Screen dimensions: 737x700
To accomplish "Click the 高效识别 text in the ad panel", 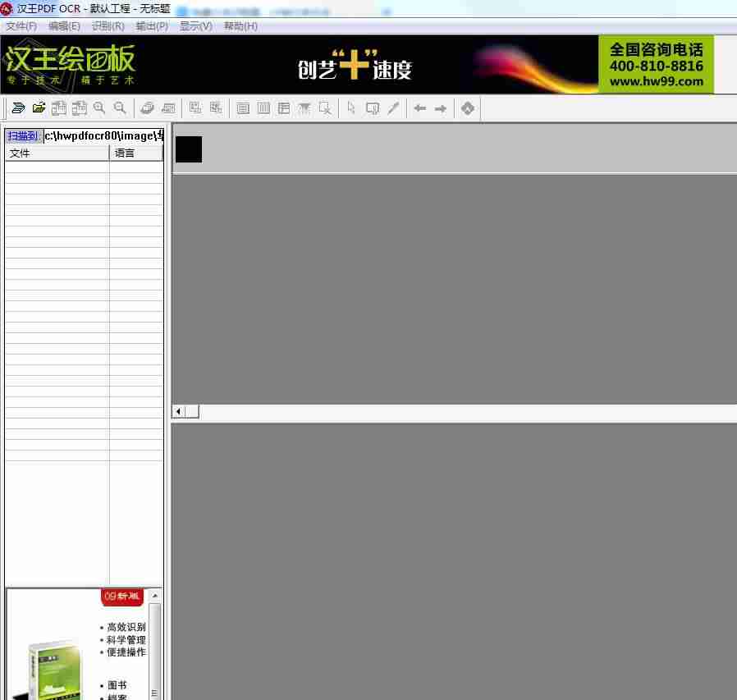I will pos(126,627).
